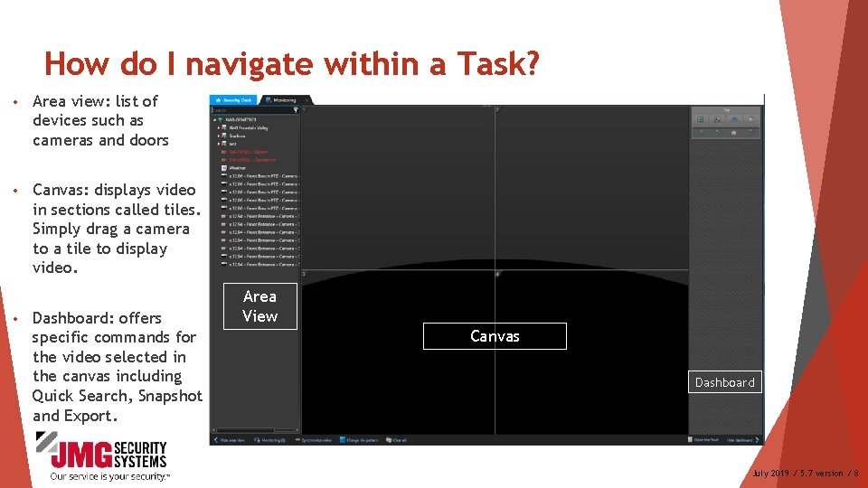Select the Stadium area entry

[237, 136]
